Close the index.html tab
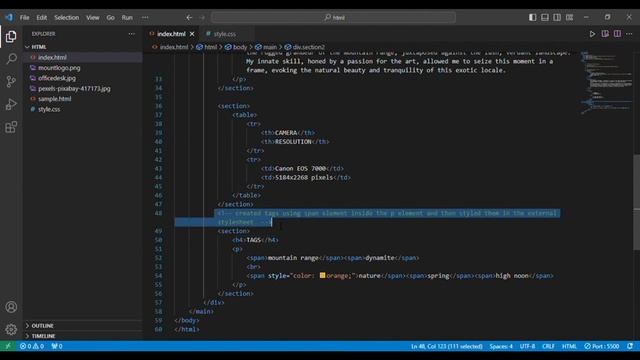 click(192, 34)
